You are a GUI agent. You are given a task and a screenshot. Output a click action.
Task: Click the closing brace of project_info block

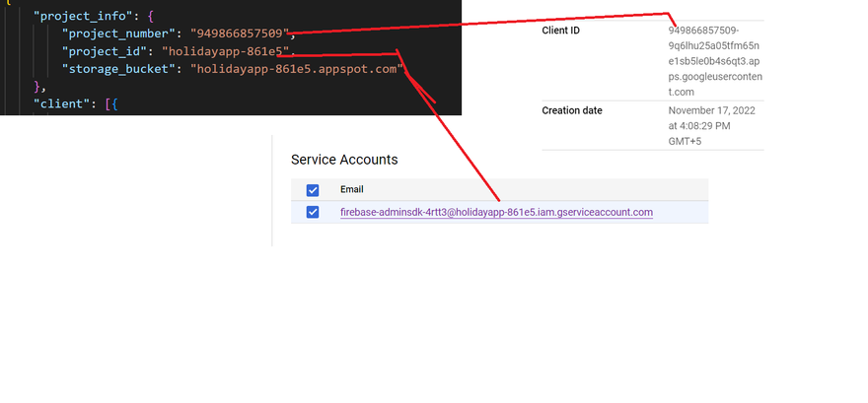[38, 86]
